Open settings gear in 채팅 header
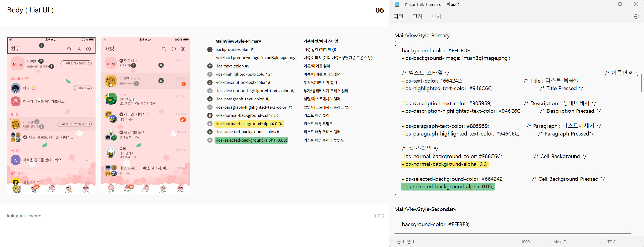 click(x=183, y=49)
